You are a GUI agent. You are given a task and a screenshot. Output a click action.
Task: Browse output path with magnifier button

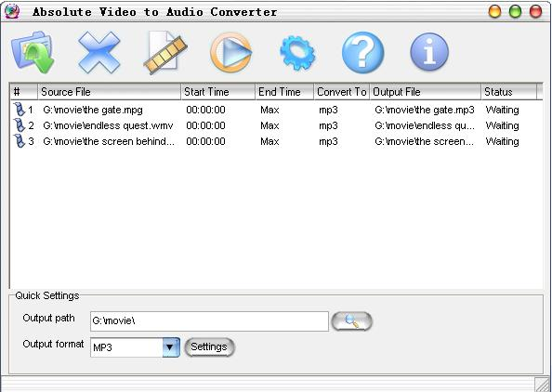[x=351, y=320]
